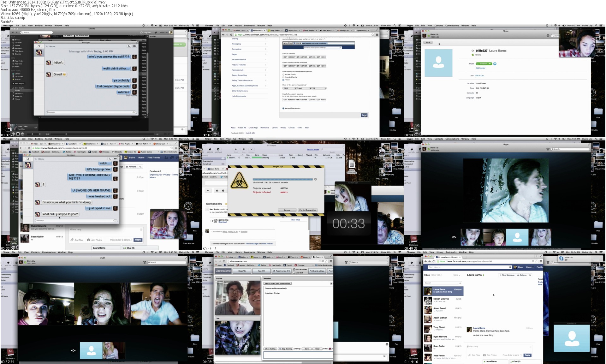Click the Chatroulette text chat input box
Image resolution: width=606 pixels, height=364 pixels.
(x=298, y=355)
